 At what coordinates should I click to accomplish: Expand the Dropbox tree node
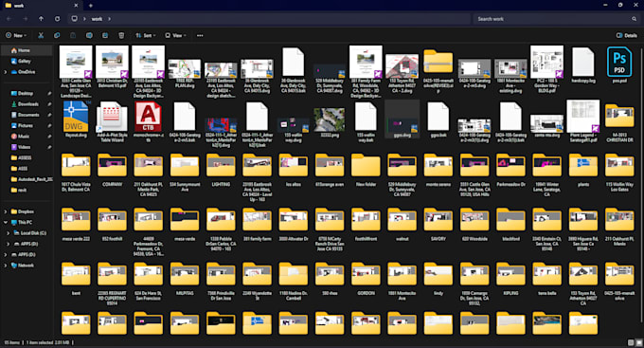coord(6,211)
